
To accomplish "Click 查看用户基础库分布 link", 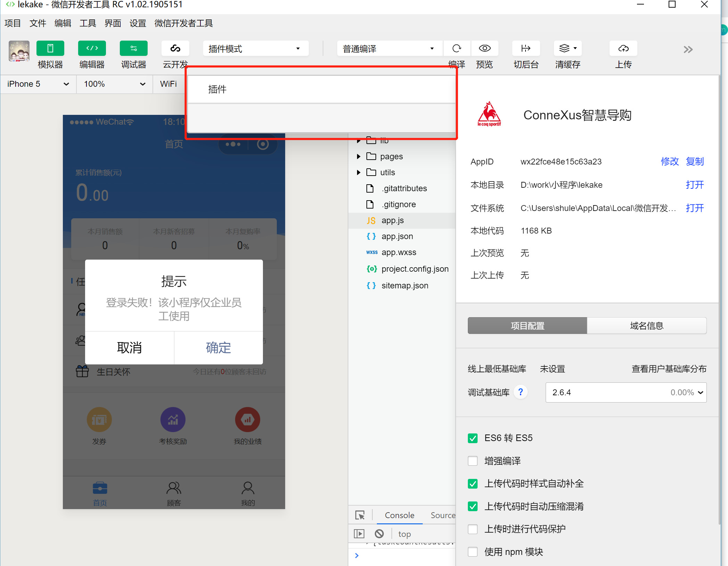I will pos(669,369).
